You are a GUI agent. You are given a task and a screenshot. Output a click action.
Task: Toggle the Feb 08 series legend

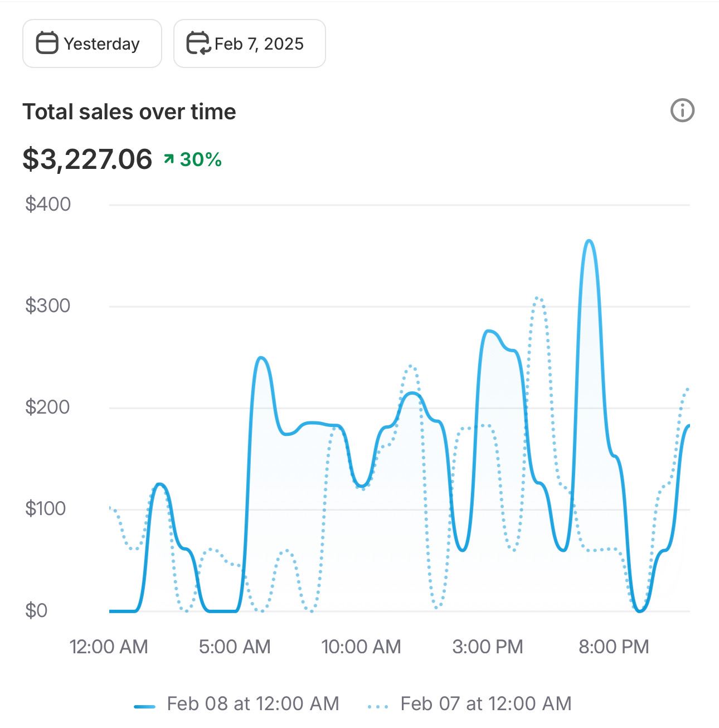(x=236, y=704)
